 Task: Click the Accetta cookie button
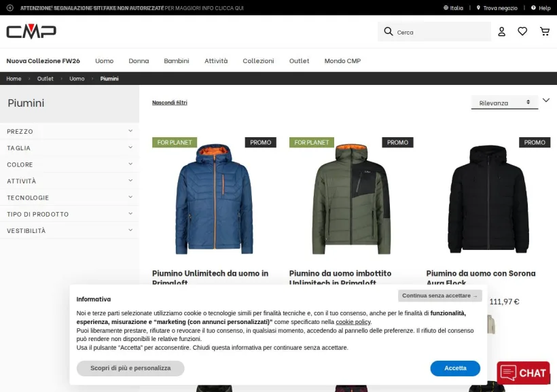point(455,368)
